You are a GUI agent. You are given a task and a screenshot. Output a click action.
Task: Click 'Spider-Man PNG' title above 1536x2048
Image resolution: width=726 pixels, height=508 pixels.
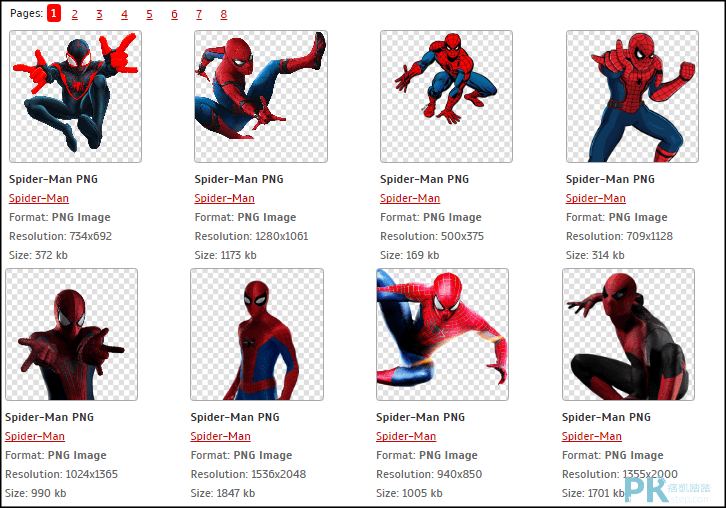[235, 417]
